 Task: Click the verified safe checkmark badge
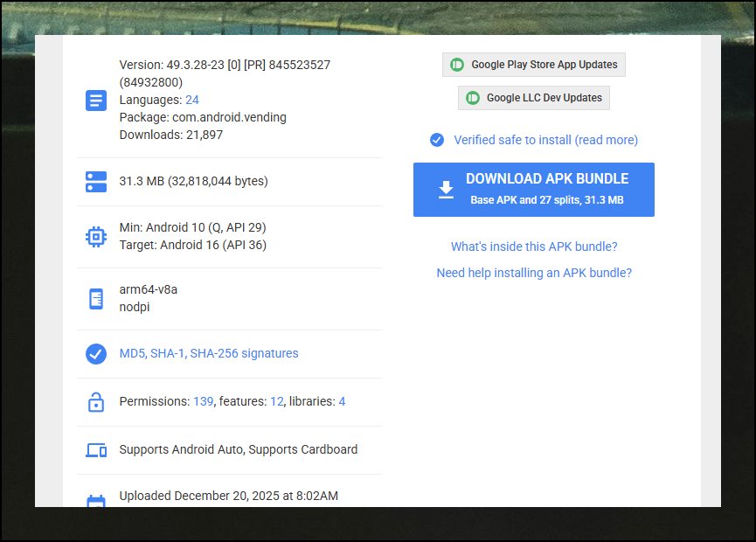(437, 140)
